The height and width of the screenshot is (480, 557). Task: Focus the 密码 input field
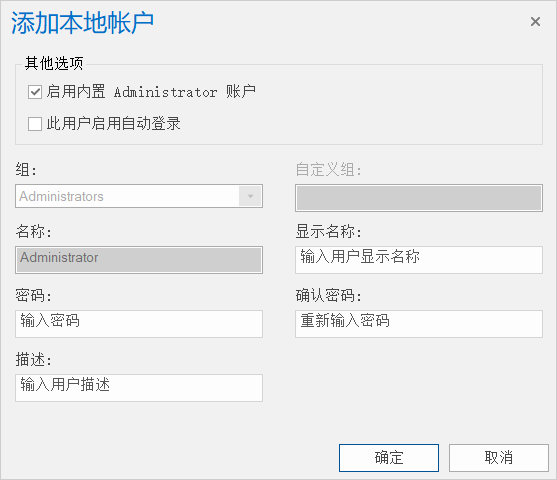click(139, 324)
